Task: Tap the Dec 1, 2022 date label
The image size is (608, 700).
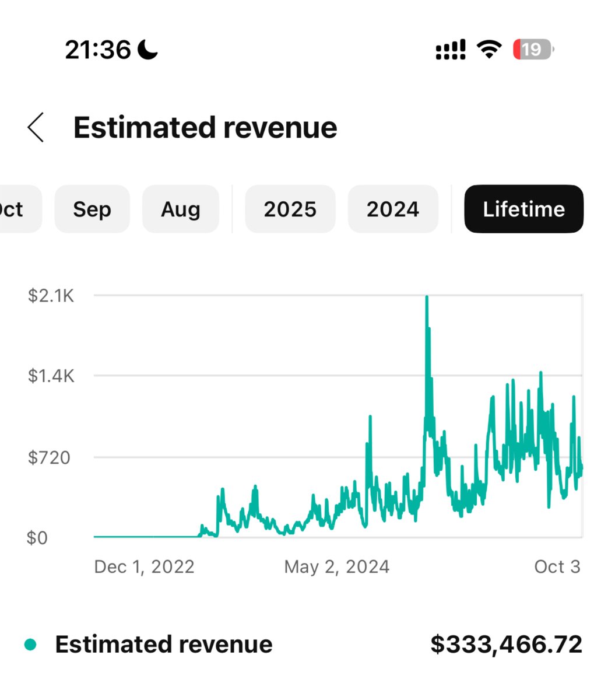Action: [144, 566]
